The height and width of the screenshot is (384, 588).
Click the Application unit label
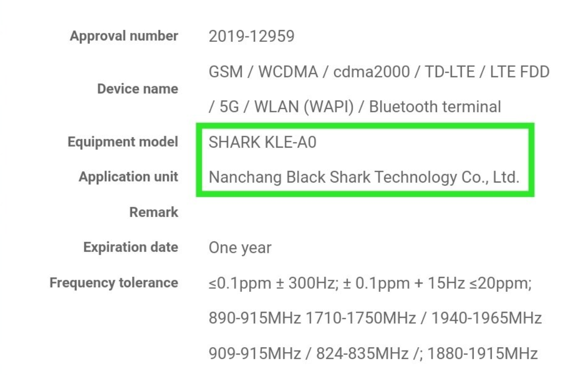pos(128,177)
